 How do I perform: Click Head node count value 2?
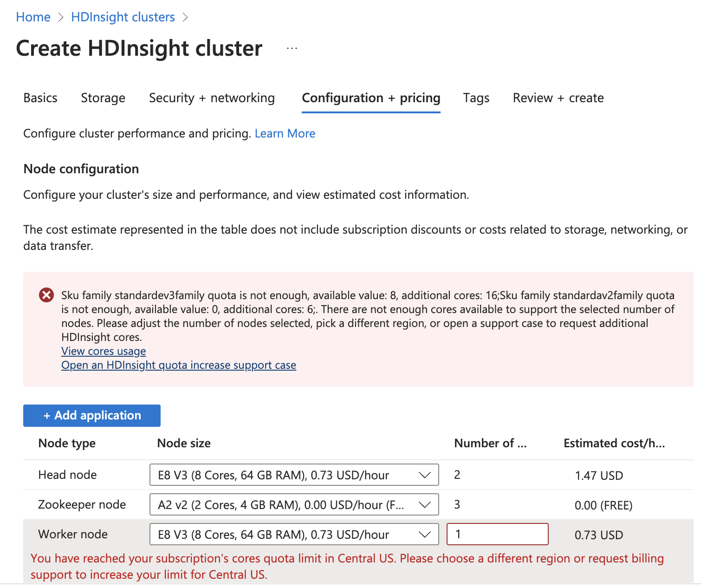[457, 475]
